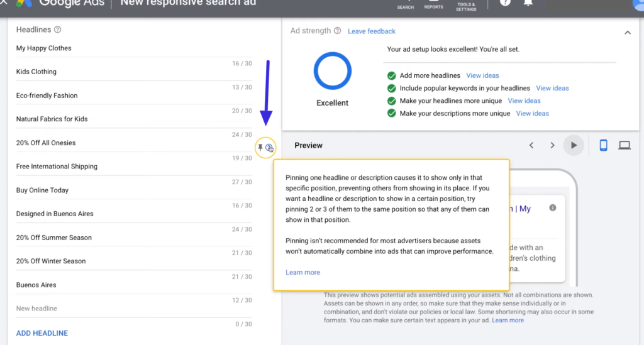
Task: Open Tools & Settings in top bar
Action: click(x=466, y=6)
